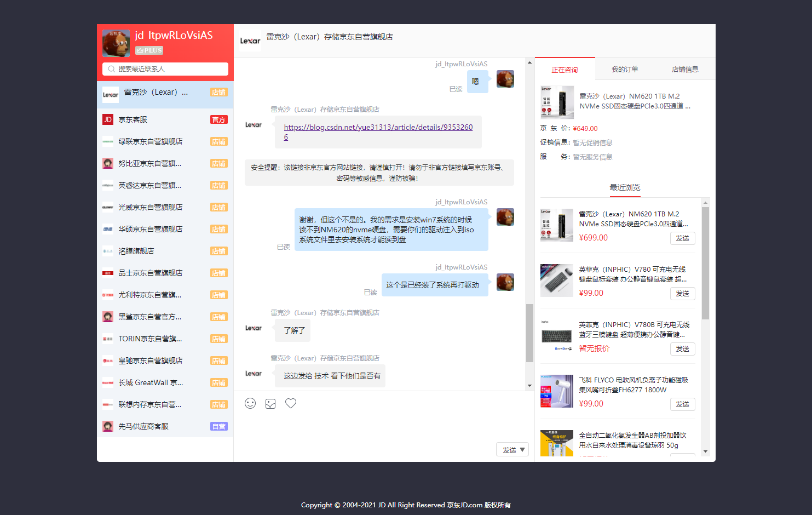812x515 pixels.
Task: Send the Lexar NM620 ¥699 item
Action: 683,238
